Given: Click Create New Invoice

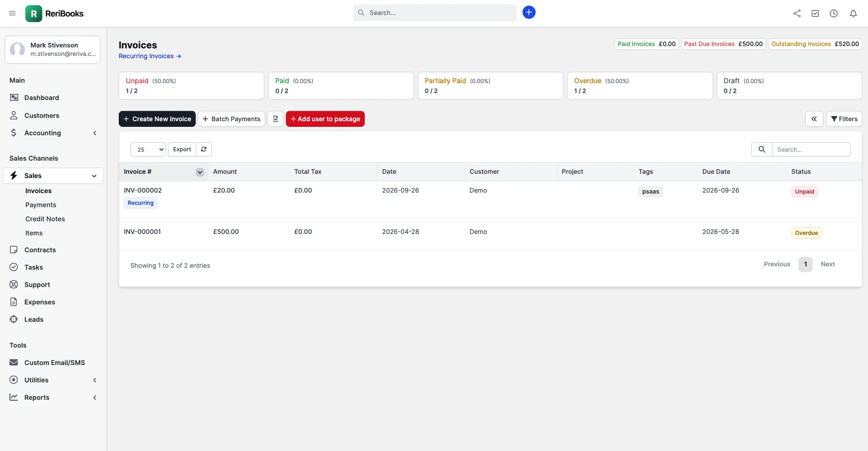Looking at the screenshot, I should tap(157, 119).
